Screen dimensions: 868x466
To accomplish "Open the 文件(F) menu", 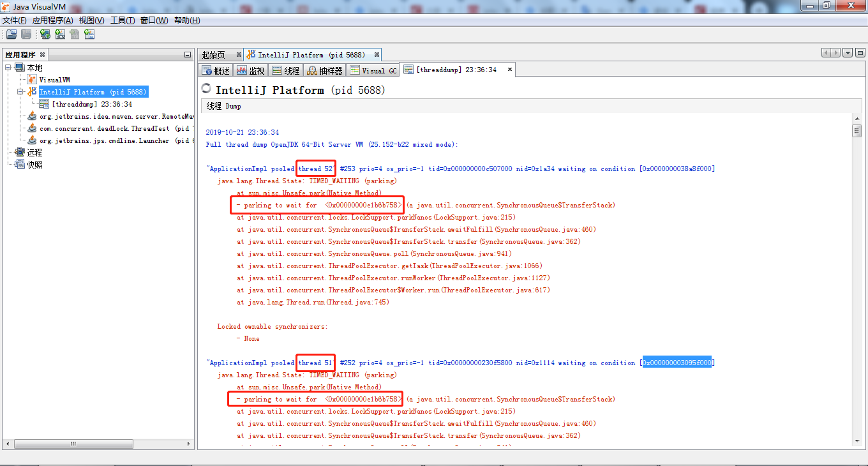I will point(15,20).
